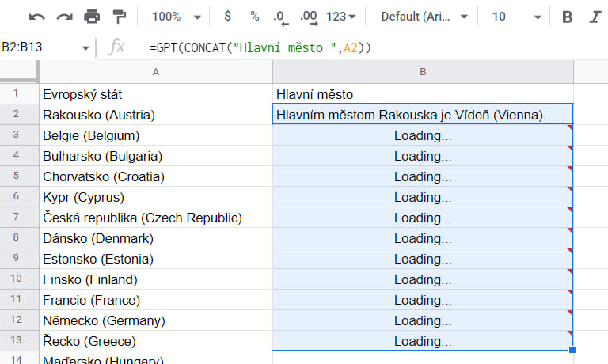Toggle Bold formatting
Image resolution: width=608 pixels, height=364 pixels.
point(567,17)
